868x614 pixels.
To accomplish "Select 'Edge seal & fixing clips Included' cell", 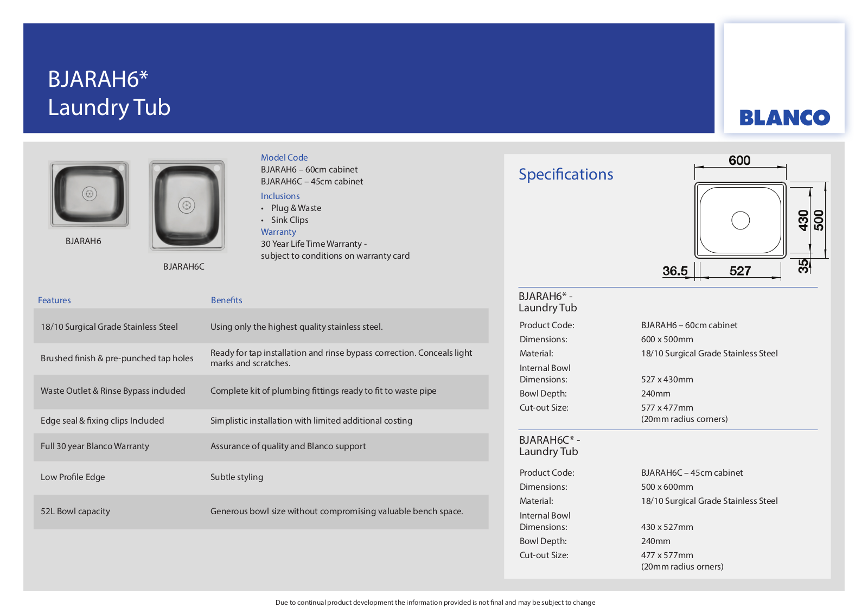I will pyautogui.click(x=102, y=420).
